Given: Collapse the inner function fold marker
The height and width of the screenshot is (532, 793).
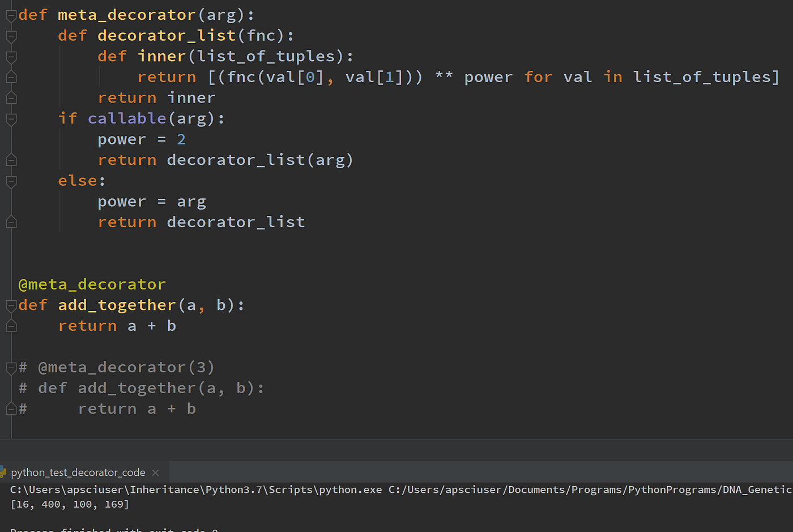Looking at the screenshot, I should (11, 56).
